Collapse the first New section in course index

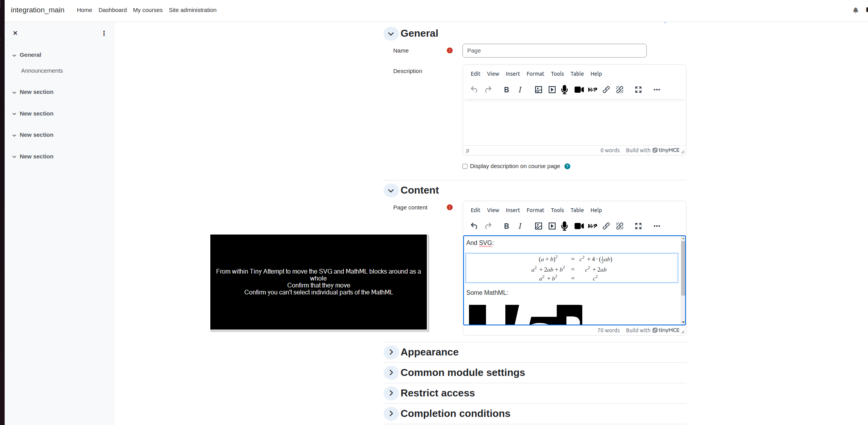tap(14, 92)
